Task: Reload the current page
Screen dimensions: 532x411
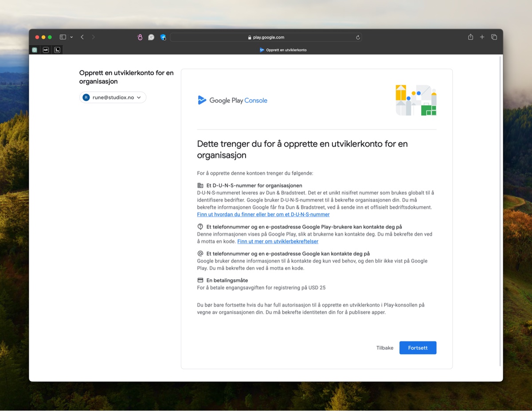Action: click(358, 37)
